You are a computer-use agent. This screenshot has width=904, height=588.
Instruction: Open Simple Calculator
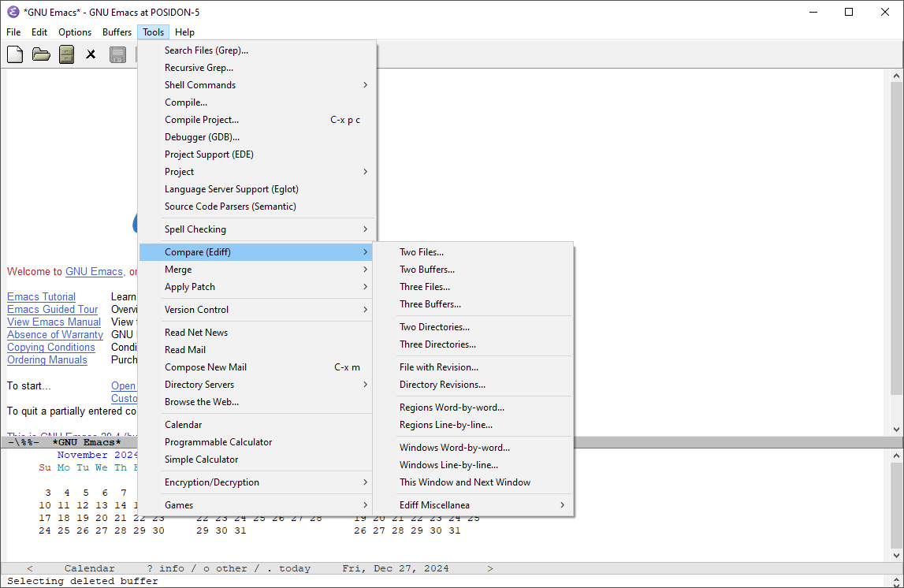[x=257, y=459]
